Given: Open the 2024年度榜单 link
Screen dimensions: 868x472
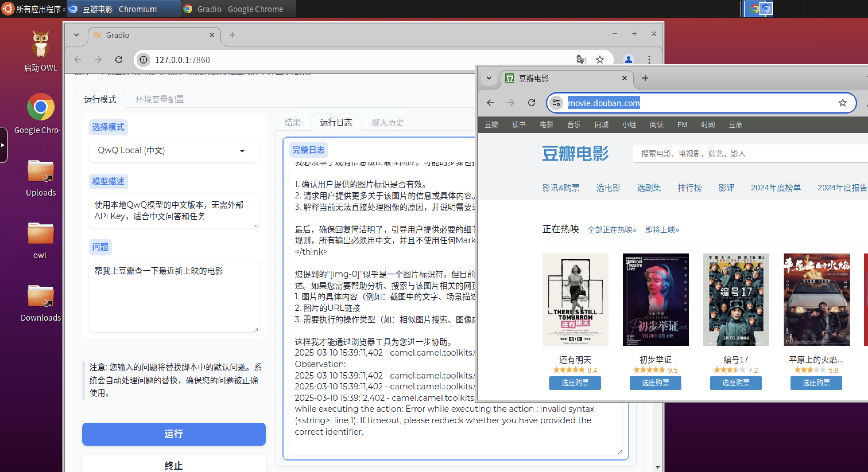Looking at the screenshot, I should point(776,188).
